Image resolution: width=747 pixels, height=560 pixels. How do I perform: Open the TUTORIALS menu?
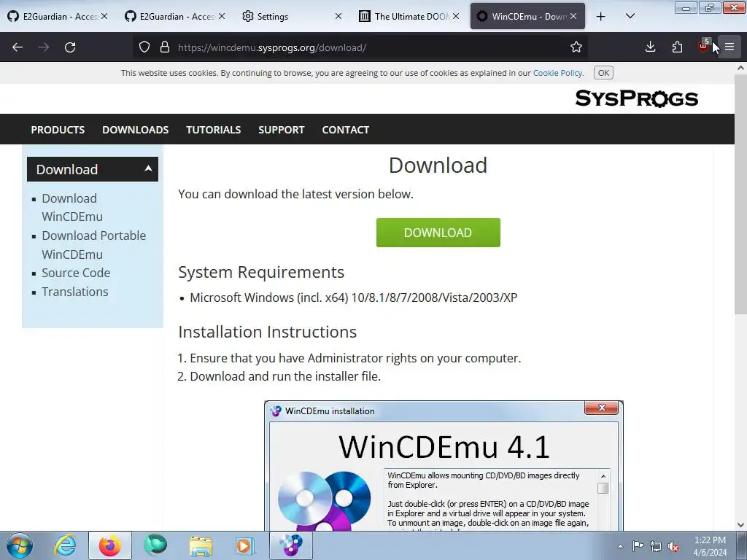pos(214,130)
